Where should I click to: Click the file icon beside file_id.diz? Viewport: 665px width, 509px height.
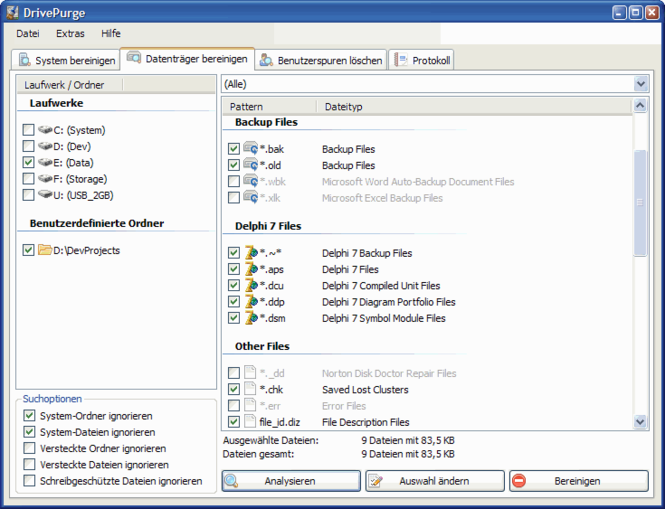(251, 422)
